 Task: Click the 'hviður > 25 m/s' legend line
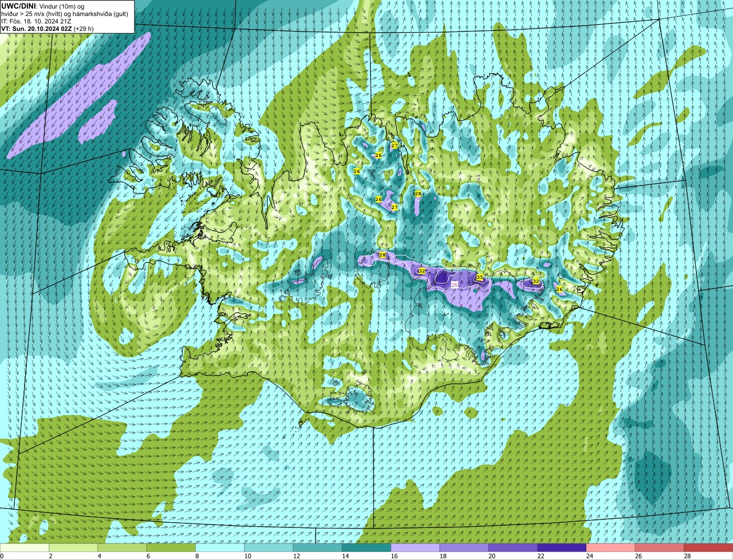[64, 13]
